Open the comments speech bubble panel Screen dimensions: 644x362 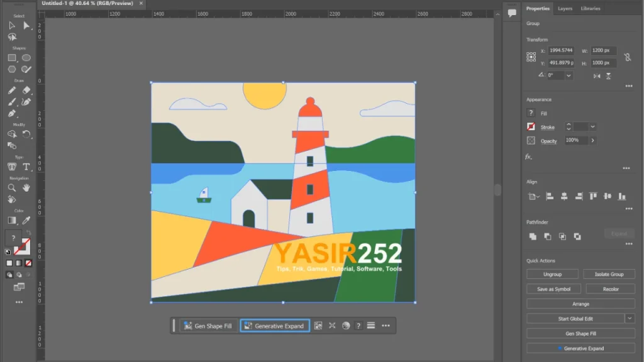(512, 13)
